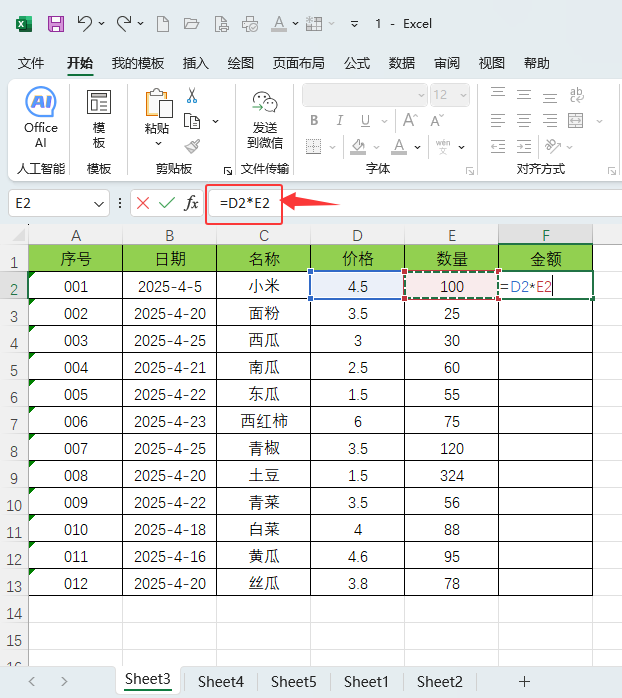This screenshot has height=698, width=622.
Task: Click the Save icon in quick access toolbar
Action: (56, 24)
